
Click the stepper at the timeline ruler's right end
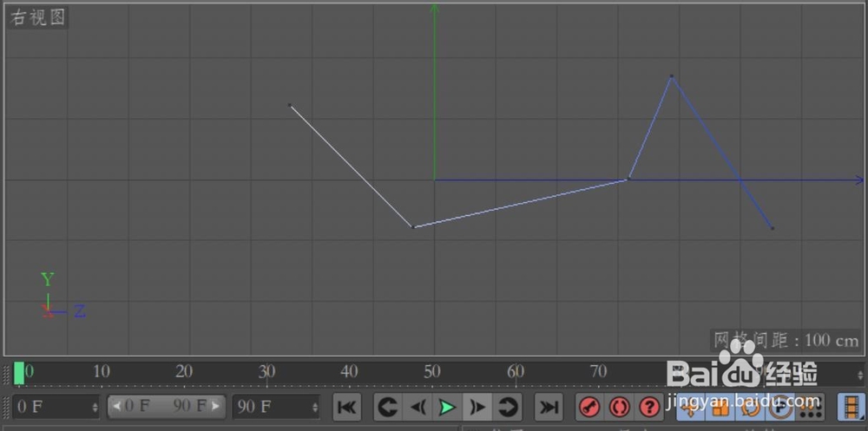click(x=859, y=374)
